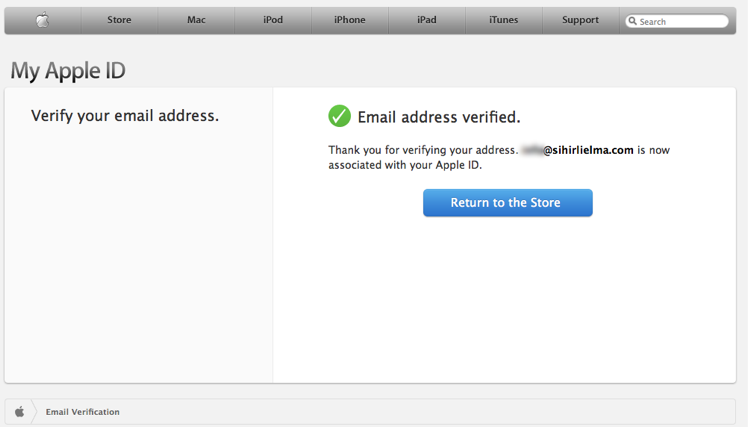
Task: Click the 'Verify your email address.' sidebar title
Action: (x=125, y=116)
